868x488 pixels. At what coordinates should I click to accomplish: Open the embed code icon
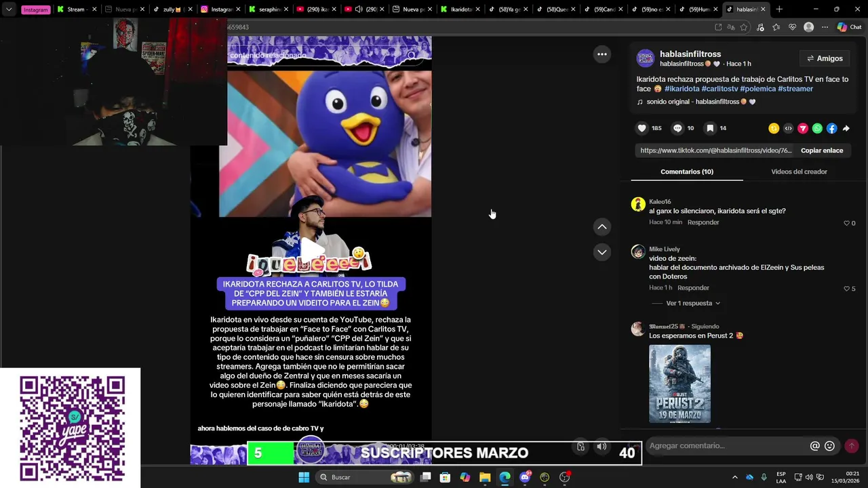click(x=788, y=128)
